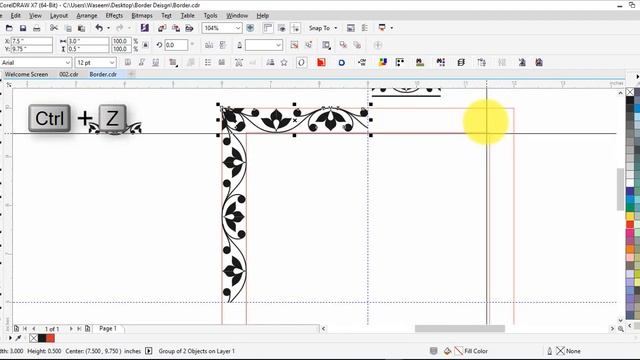Open the Layout menu

click(59, 16)
